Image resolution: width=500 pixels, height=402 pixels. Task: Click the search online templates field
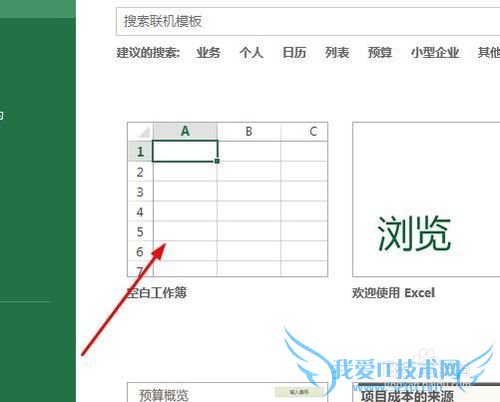click(x=308, y=21)
